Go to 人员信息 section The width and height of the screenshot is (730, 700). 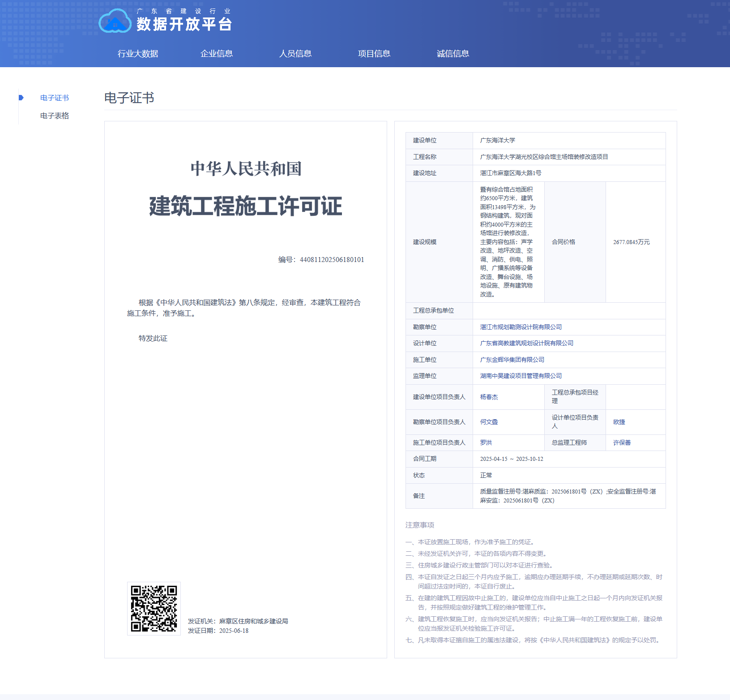pyautogui.click(x=295, y=54)
